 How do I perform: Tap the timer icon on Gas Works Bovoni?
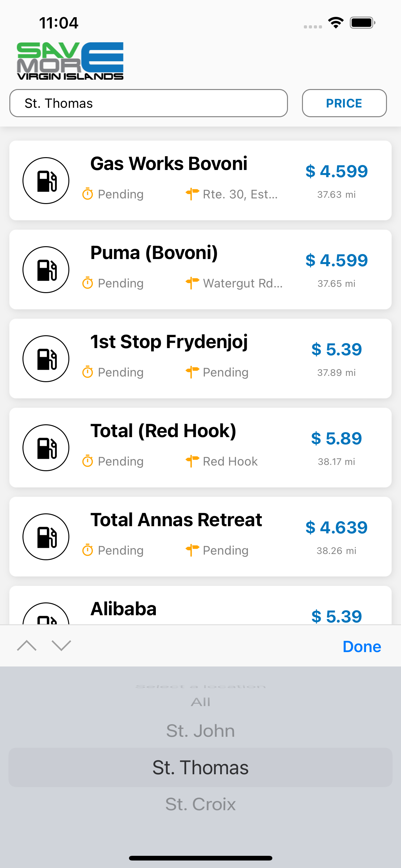click(87, 194)
